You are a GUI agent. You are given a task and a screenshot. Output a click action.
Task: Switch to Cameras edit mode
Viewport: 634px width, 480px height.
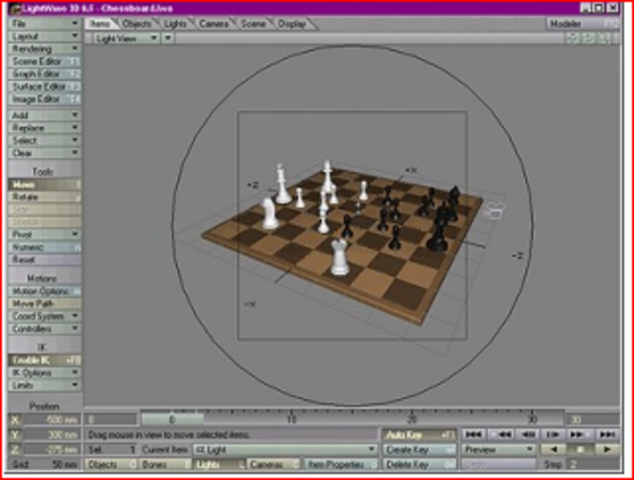point(274,464)
